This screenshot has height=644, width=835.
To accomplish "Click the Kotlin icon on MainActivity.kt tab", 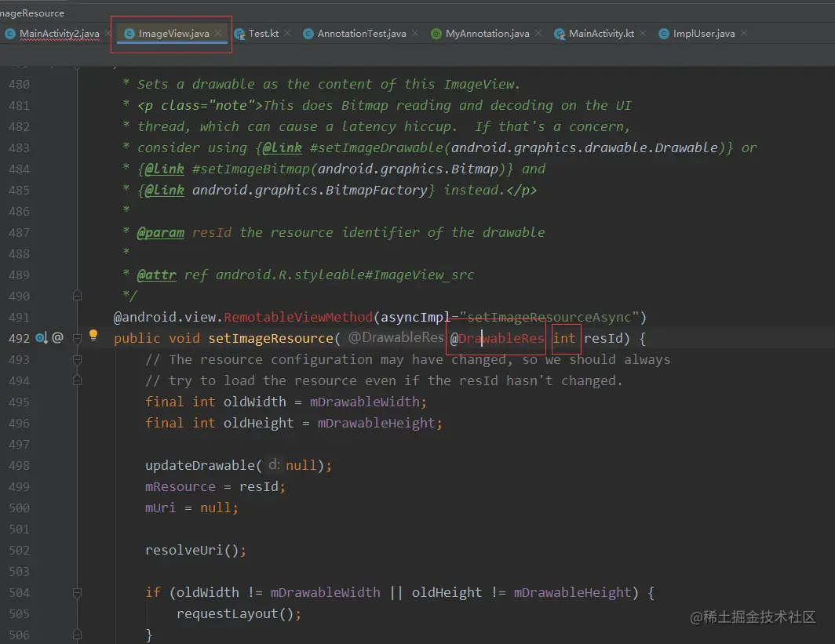I will pos(559,34).
